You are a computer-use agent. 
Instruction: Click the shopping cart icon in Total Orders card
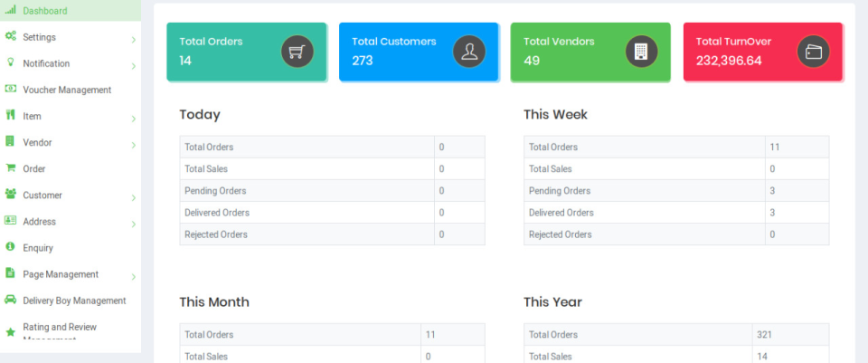coord(297,52)
